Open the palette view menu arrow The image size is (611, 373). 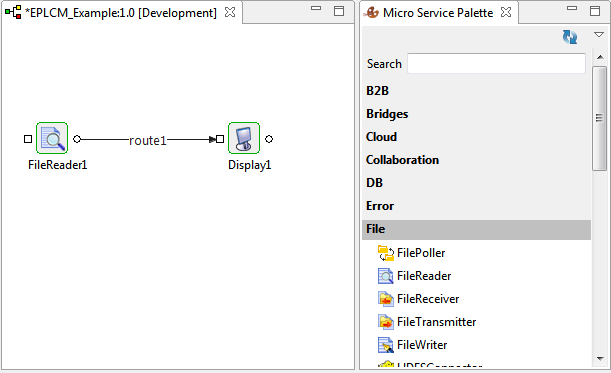(599, 35)
